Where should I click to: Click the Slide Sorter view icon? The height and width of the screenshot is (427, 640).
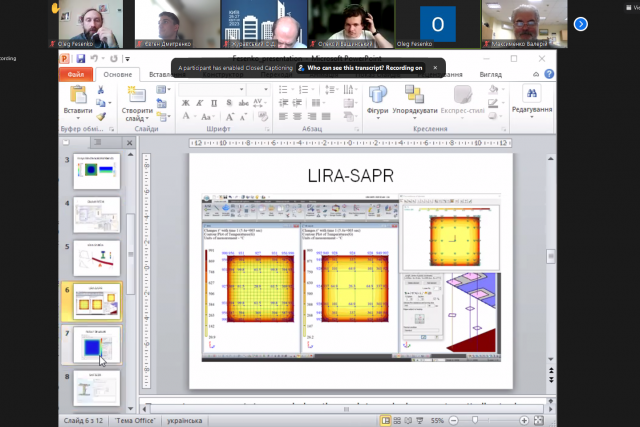(397, 420)
